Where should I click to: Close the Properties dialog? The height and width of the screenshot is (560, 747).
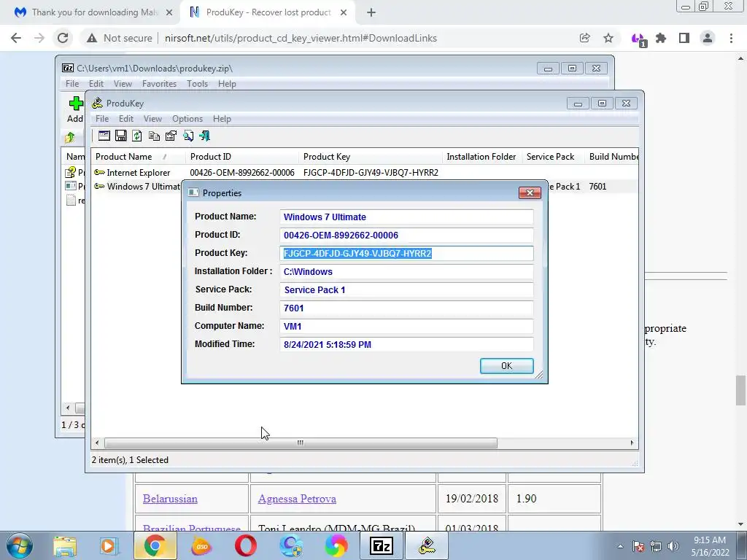pyautogui.click(x=530, y=192)
